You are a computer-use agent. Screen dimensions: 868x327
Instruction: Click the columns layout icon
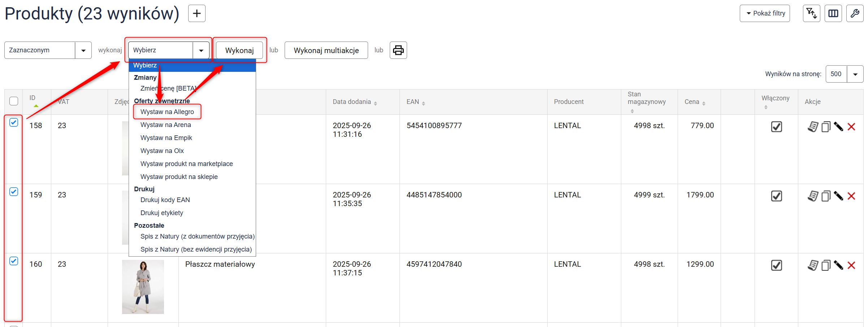click(833, 14)
